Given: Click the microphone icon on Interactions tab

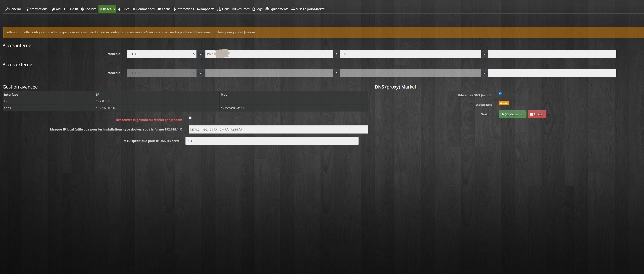Looking at the screenshot, I should point(175,9).
